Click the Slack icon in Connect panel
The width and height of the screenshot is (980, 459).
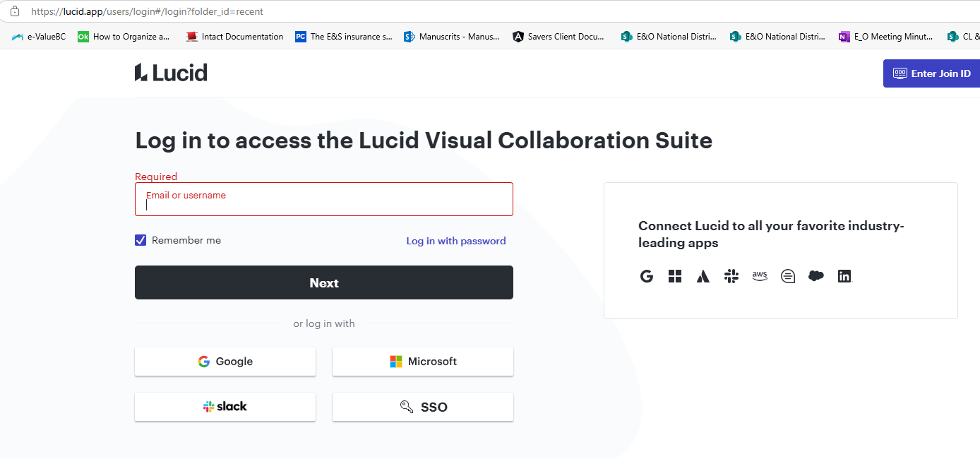(731, 276)
